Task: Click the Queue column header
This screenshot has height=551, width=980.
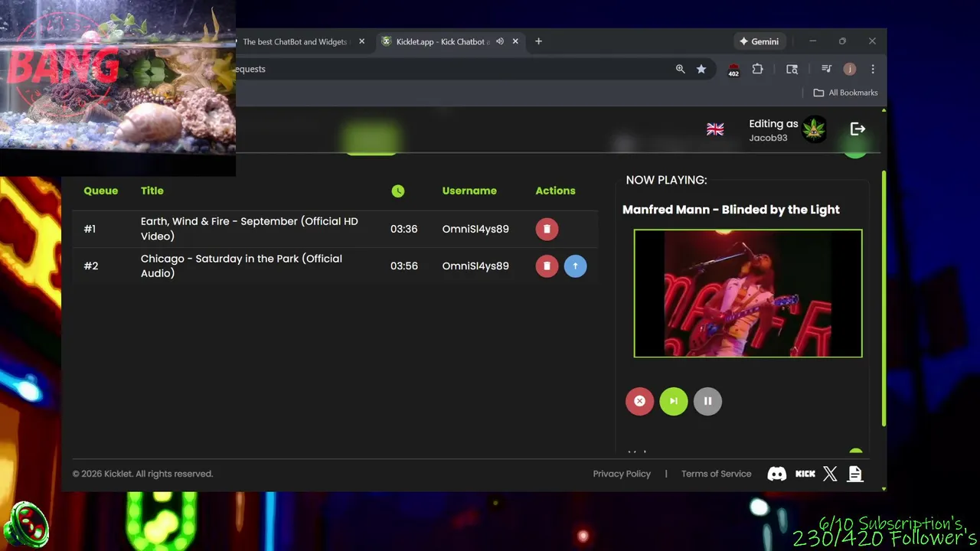Action: pos(101,191)
